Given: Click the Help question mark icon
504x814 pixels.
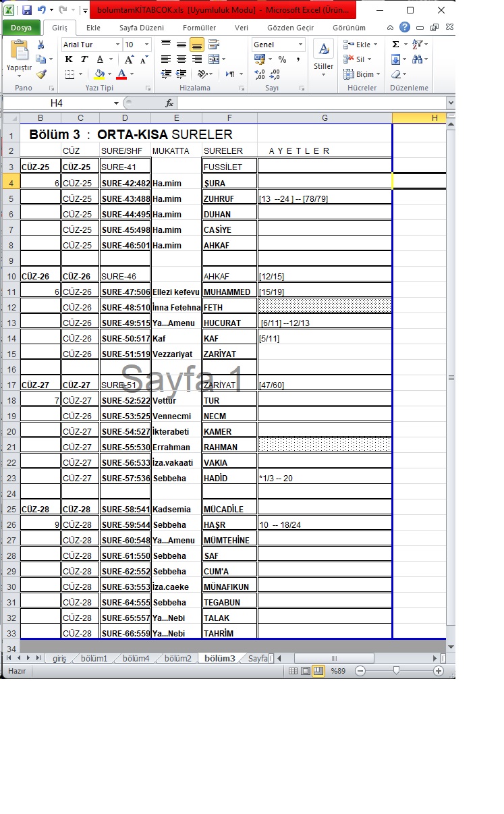Looking at the screenshot, I should coord(405,28).
